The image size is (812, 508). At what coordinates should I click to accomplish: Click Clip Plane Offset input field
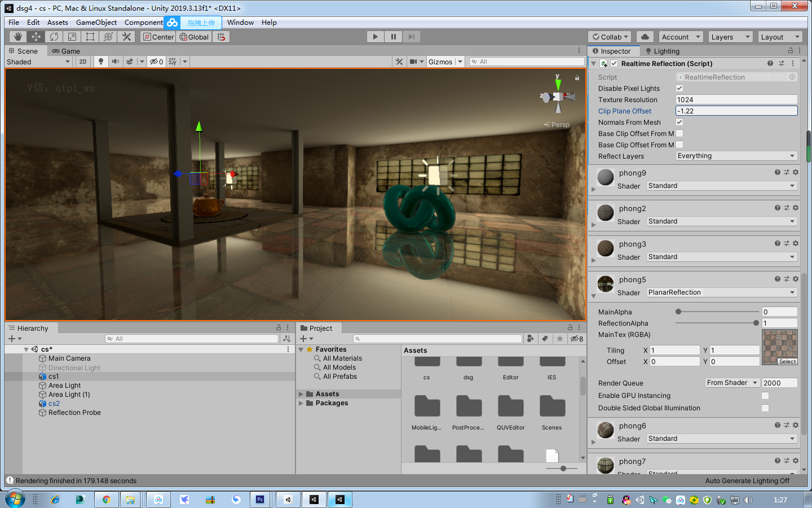click(736, 111)
